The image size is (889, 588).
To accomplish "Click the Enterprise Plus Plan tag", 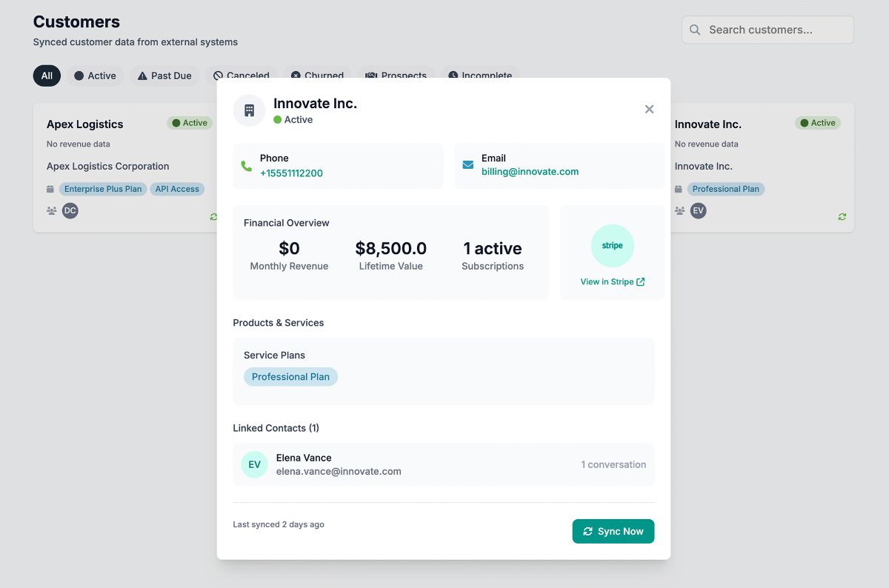I will point(103,189).
